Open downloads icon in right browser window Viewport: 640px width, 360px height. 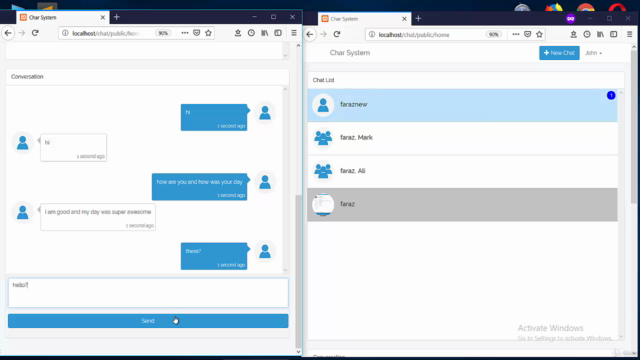click(573, 34)
